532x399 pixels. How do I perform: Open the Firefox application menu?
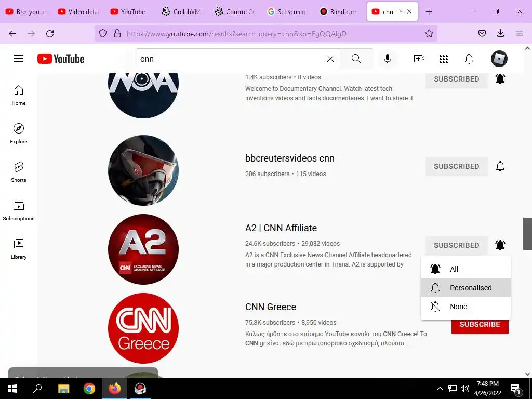(519, 33)
